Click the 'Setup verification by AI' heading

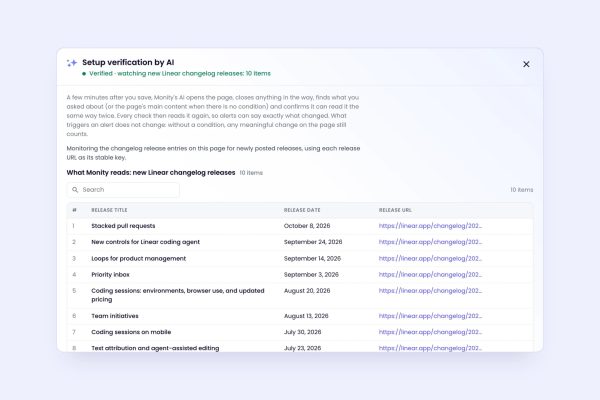tap(128, 62)
